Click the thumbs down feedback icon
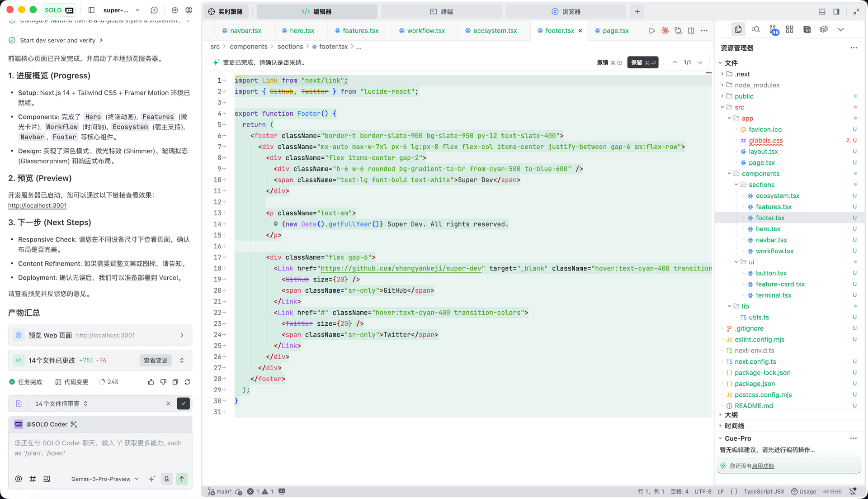 (x=163, y=382)
